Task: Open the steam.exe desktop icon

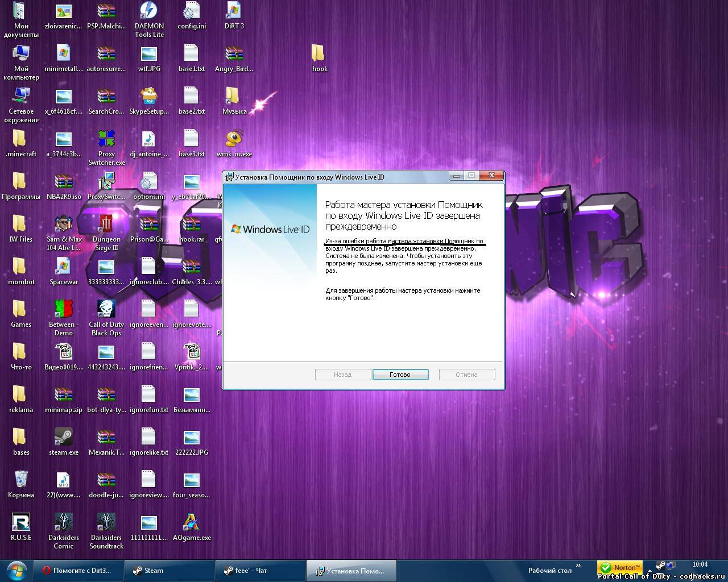Action: (x=63, y=438)
